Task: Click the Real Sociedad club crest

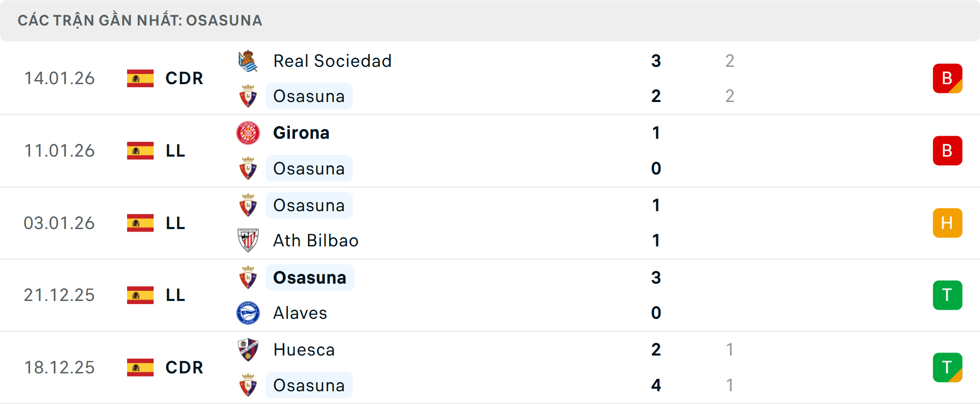Action: pyautogui.click(x=248, y=60)
